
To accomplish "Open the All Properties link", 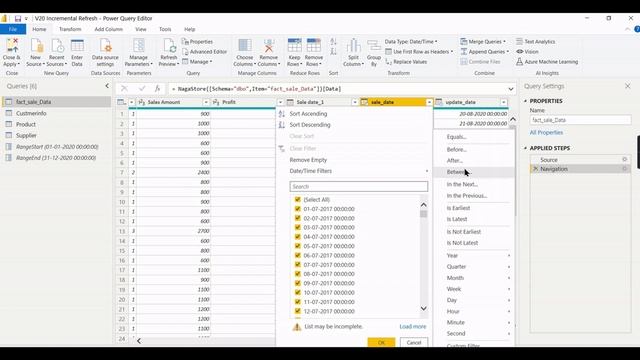I will pyautogui.click(x=546, y=133).
